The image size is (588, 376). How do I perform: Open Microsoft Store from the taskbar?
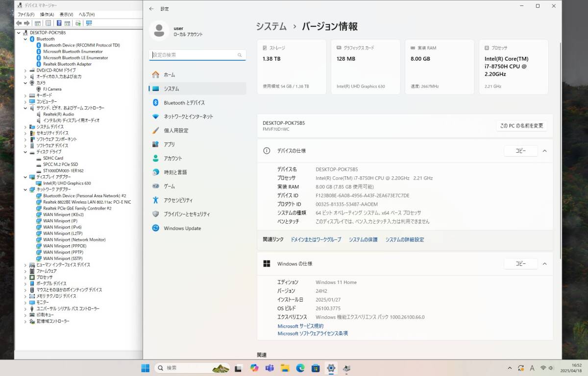(x=316, y=368)
